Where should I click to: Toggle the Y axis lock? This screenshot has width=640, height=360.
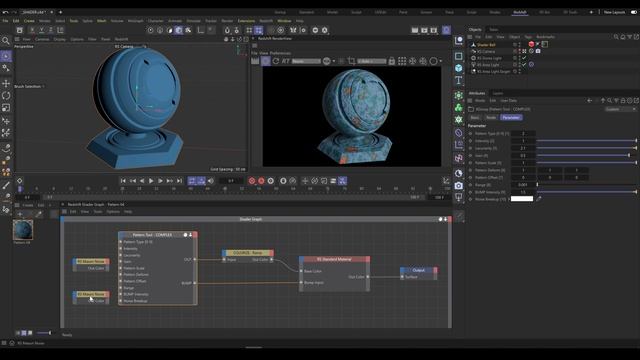click(41, 30)
